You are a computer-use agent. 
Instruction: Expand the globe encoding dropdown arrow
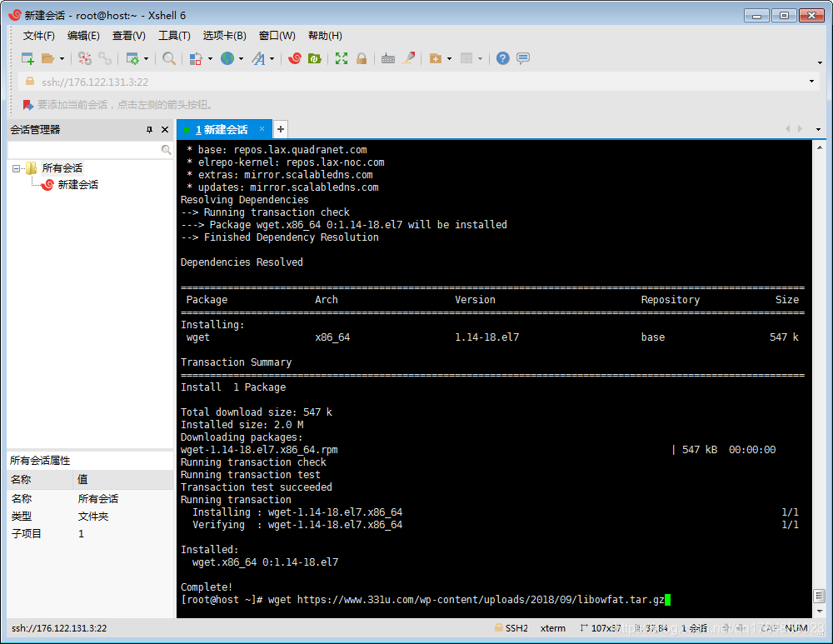[241, 59]
